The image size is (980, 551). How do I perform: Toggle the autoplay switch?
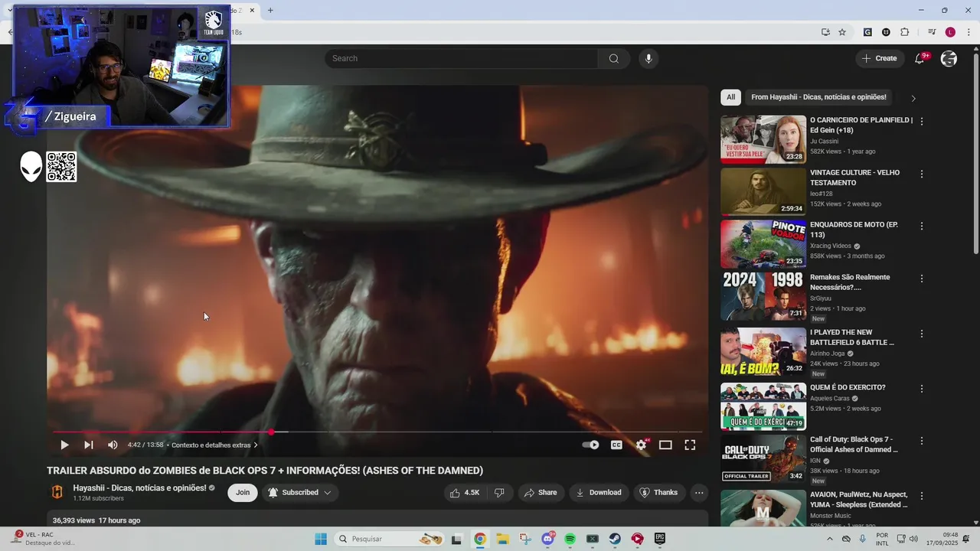[x=590, y=445]
